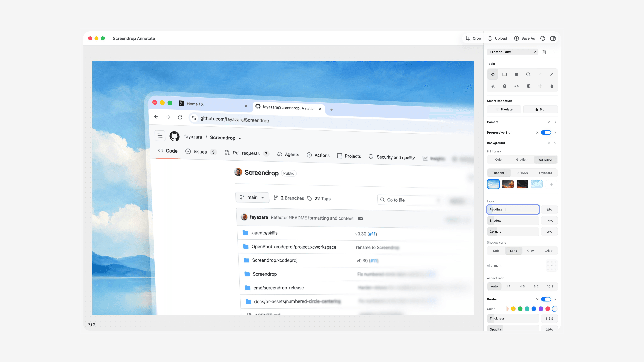
Task: Select the ellipse tool
Action: click(x=528, y=74)
